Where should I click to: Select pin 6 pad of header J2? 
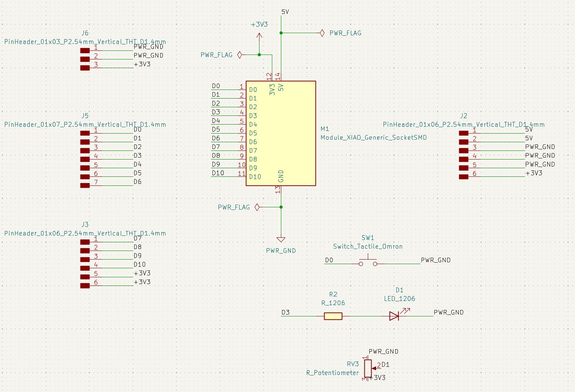[x=463, y=176]
